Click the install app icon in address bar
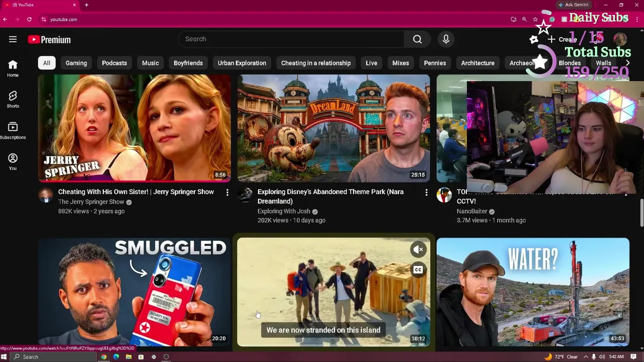This screenshot has height=362, width=644. (513, 19)
